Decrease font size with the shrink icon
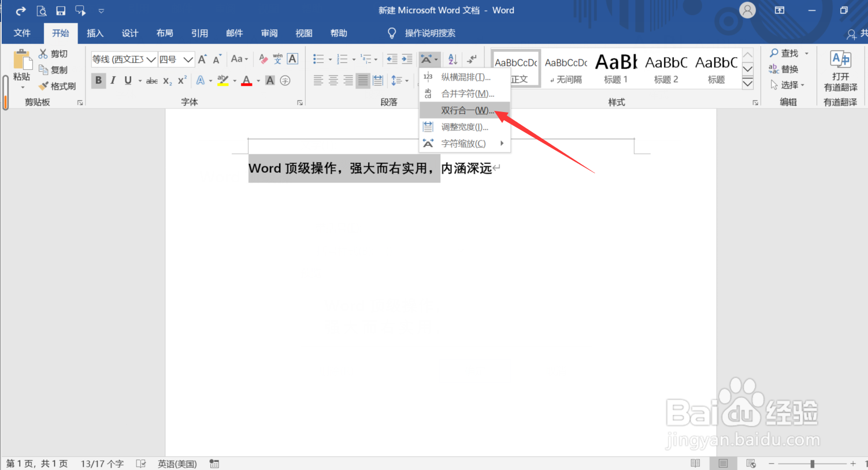 [217, 59]
